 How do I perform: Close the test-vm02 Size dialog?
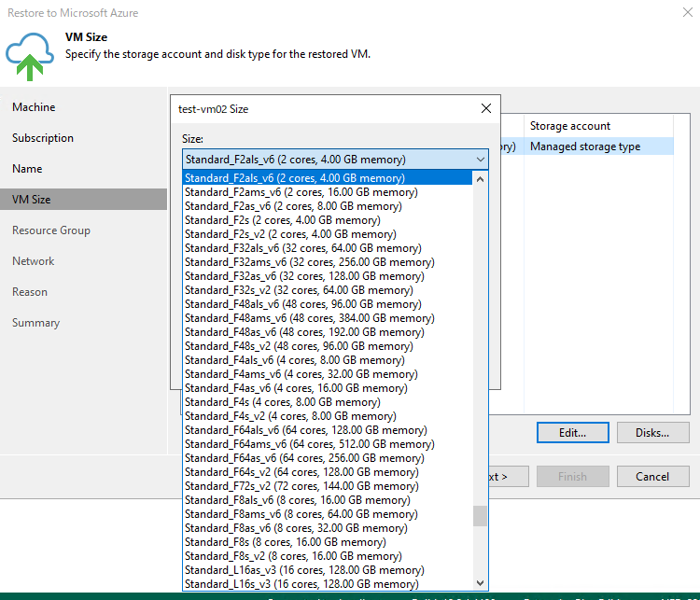[486, 108]
